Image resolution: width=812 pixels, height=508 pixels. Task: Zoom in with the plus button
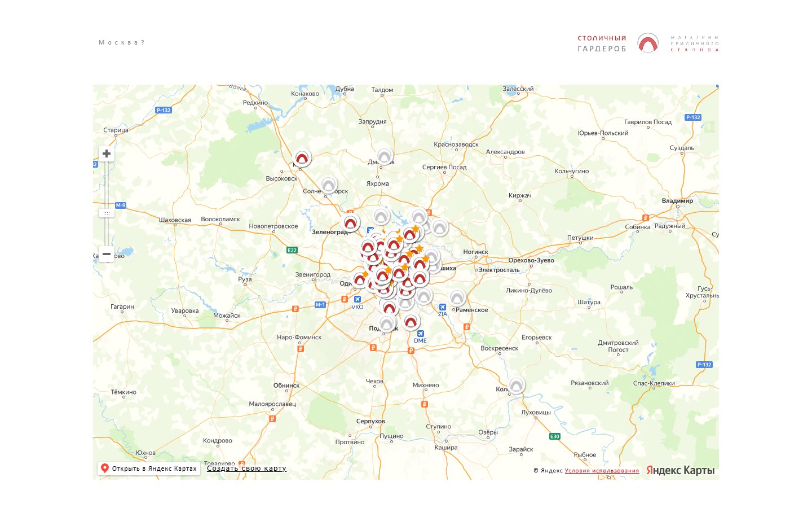pyautogui.click(x=107, y=154)
